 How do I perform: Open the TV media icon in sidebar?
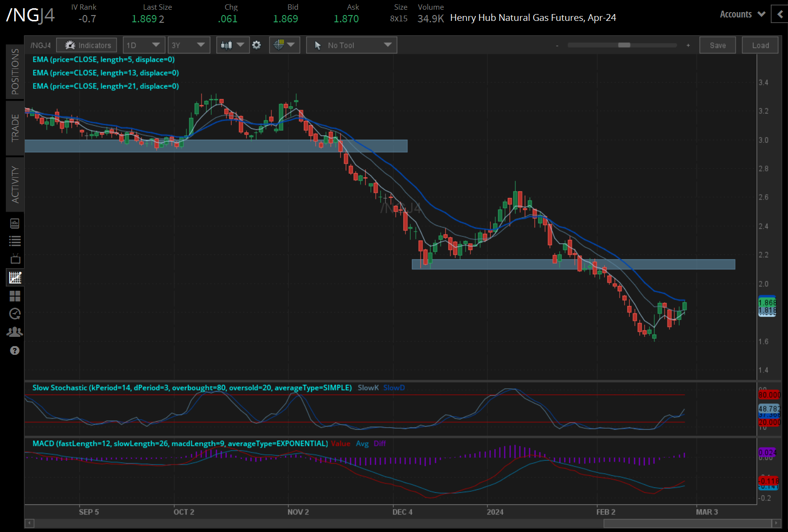pyautogui.click(x=15, y=259)
